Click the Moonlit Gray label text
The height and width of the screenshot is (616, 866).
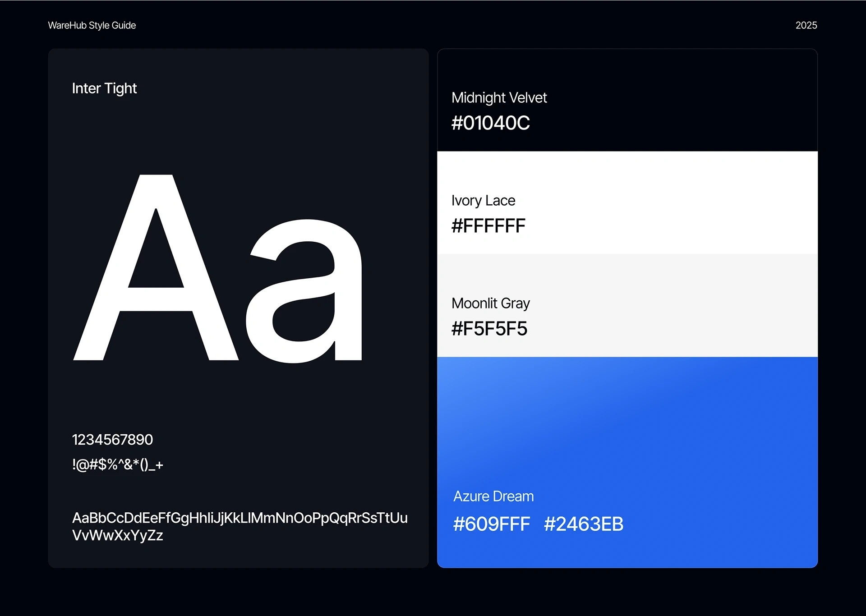(490, 303)
